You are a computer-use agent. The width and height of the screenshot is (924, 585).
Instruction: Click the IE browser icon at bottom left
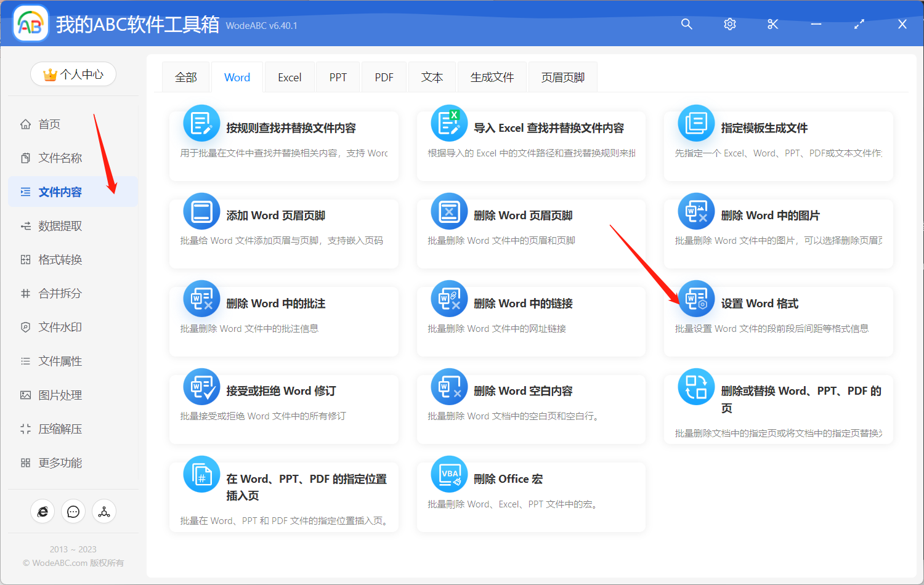click(x=43, y=511)
